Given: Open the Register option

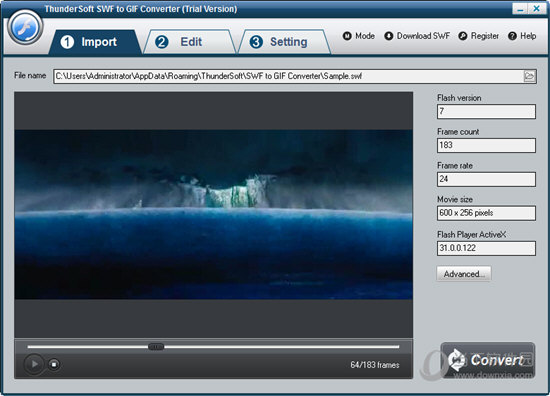Looking at the screenshot, I should coord(478,36).
